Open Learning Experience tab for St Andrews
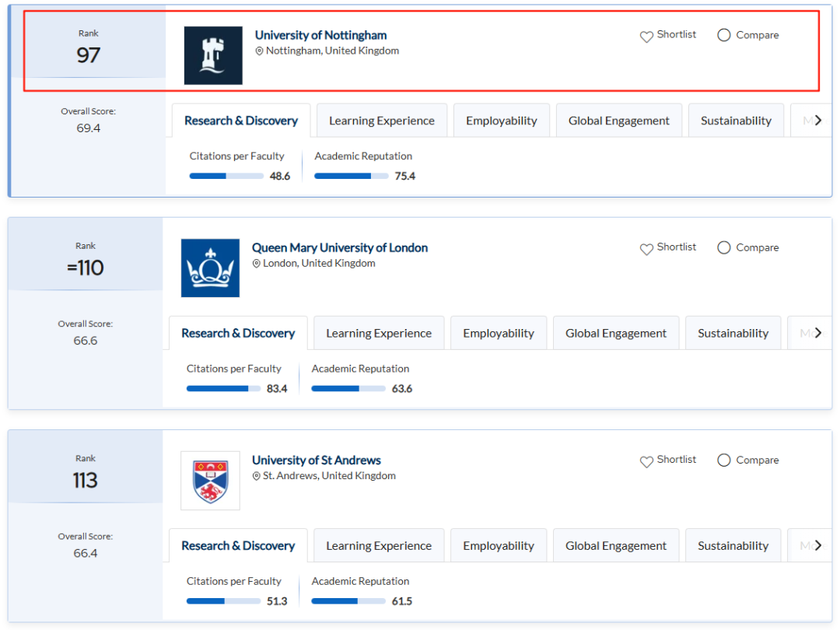Screen dimensions: 840x630 tap(379, 545)
